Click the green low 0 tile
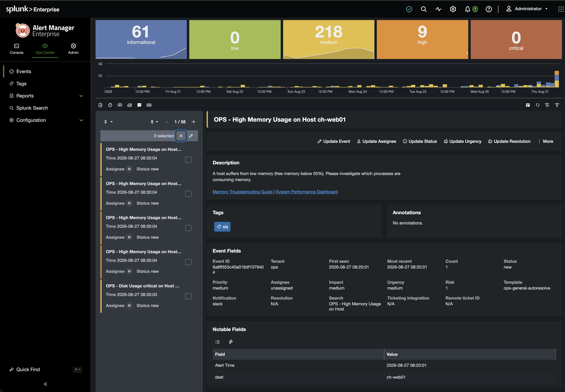The width and height of the screenshot is (565, 392). click(235, 39)
